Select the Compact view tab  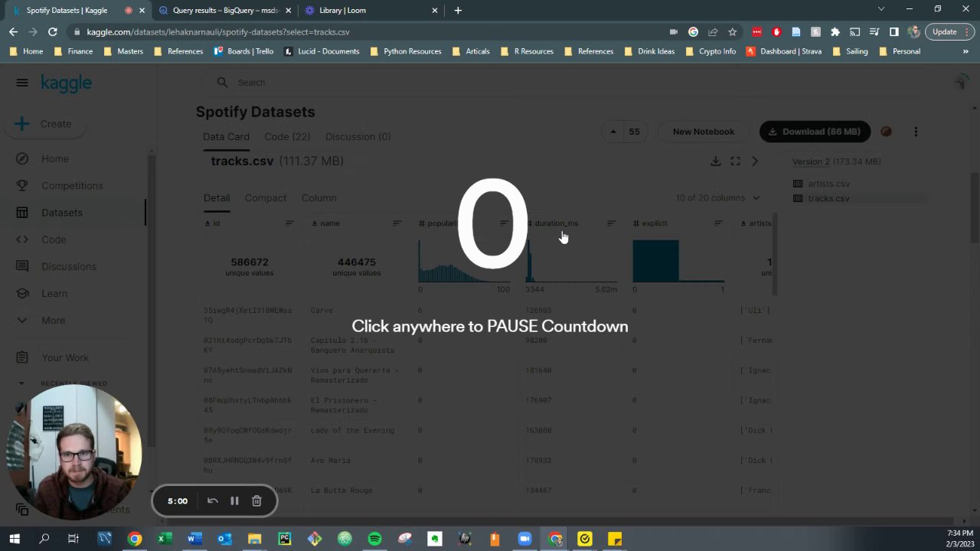[x=266, y=197]
